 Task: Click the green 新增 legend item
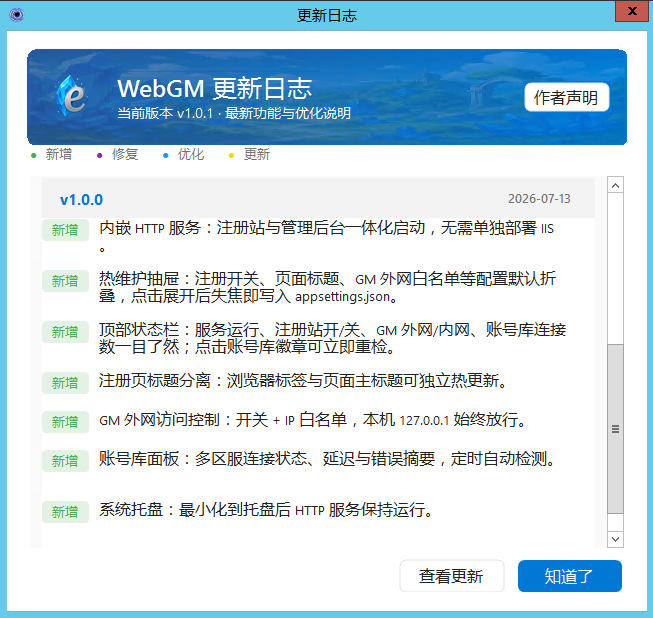click(x=52, y=154)
